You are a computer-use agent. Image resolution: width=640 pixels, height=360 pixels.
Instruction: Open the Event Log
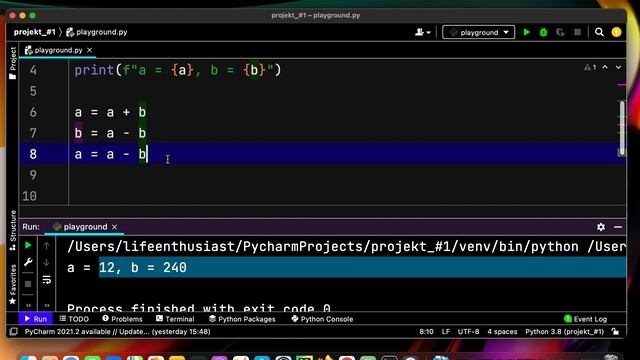tap(585, 319)
